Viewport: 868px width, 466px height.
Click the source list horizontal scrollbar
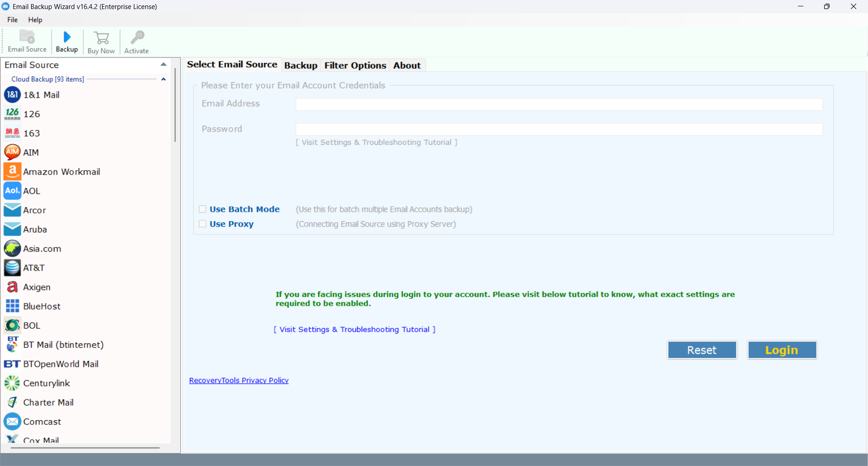coord(85,448)
